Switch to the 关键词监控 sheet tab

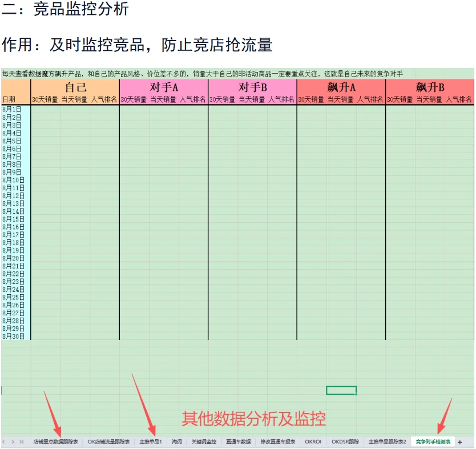pos(204,442)
